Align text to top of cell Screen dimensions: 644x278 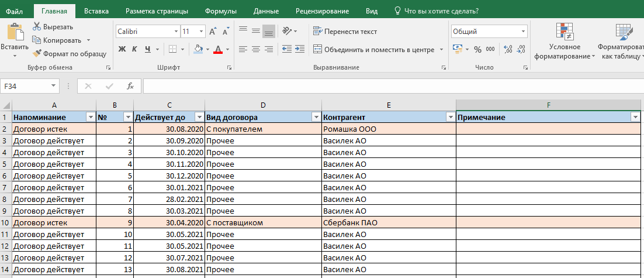[x=243, y=31]
